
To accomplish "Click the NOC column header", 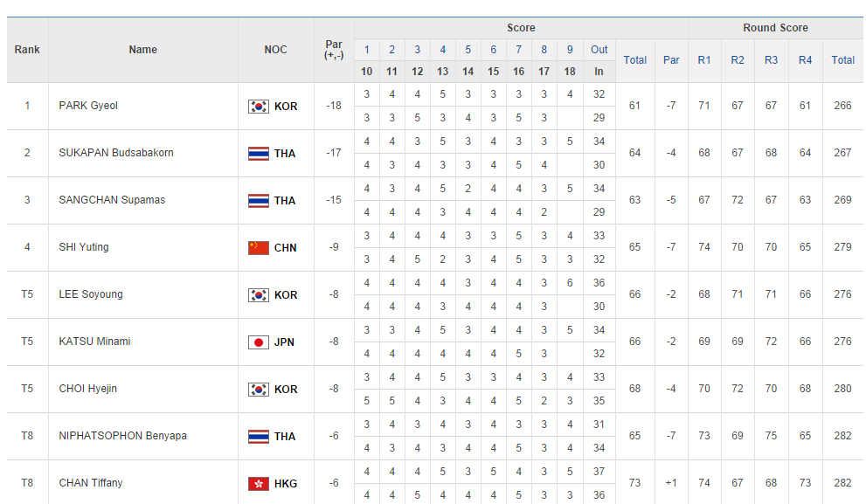I will (x=275, y=50).
